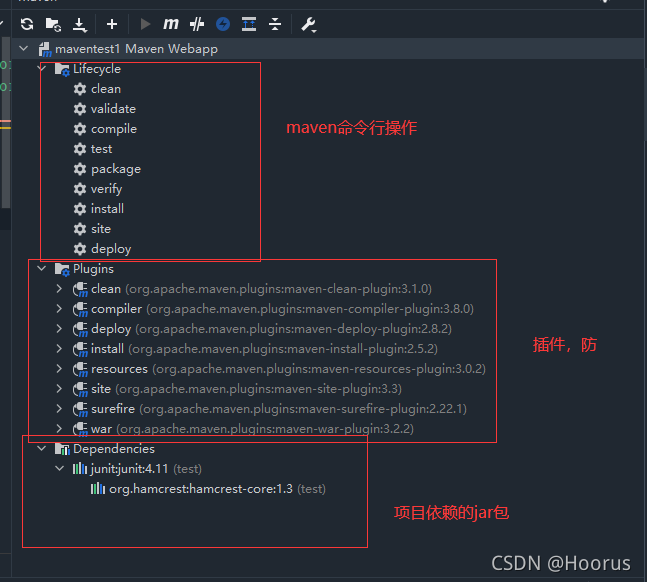
Task: Open Maven Settings wrench icon
Action: coord(308,24)
